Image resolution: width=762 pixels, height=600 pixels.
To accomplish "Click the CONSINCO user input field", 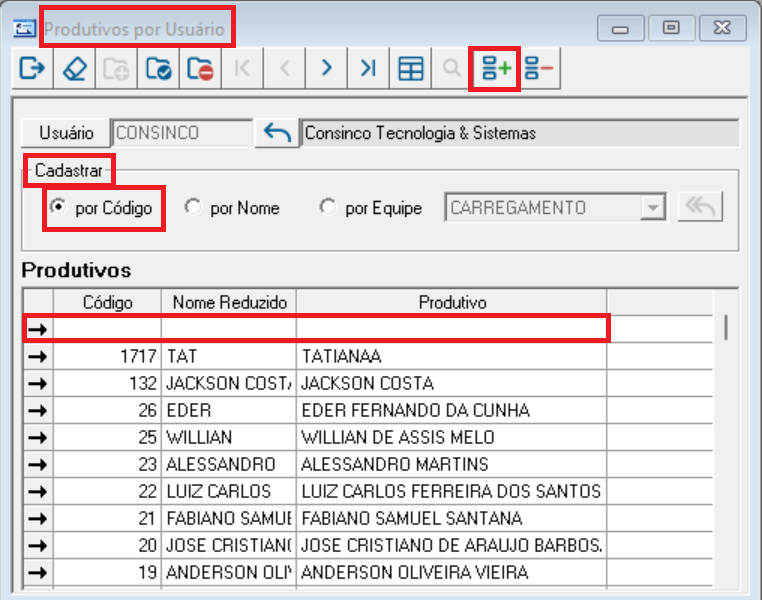I will click(182, 133).
